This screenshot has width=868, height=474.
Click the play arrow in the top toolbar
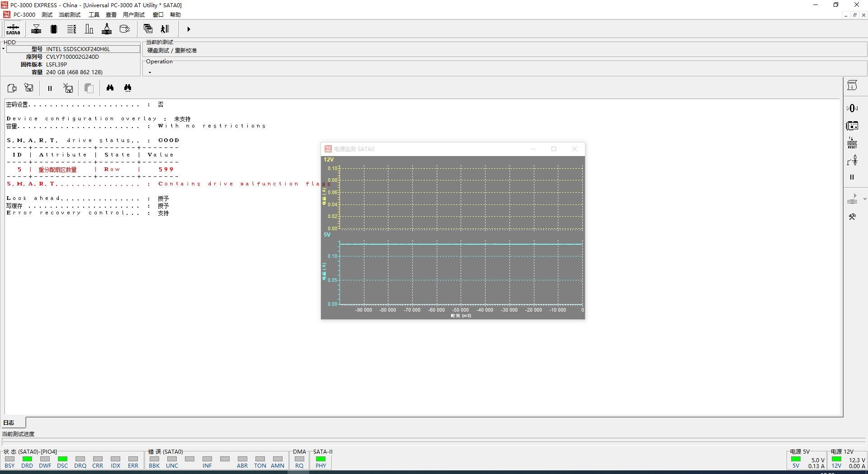(189, 29)
